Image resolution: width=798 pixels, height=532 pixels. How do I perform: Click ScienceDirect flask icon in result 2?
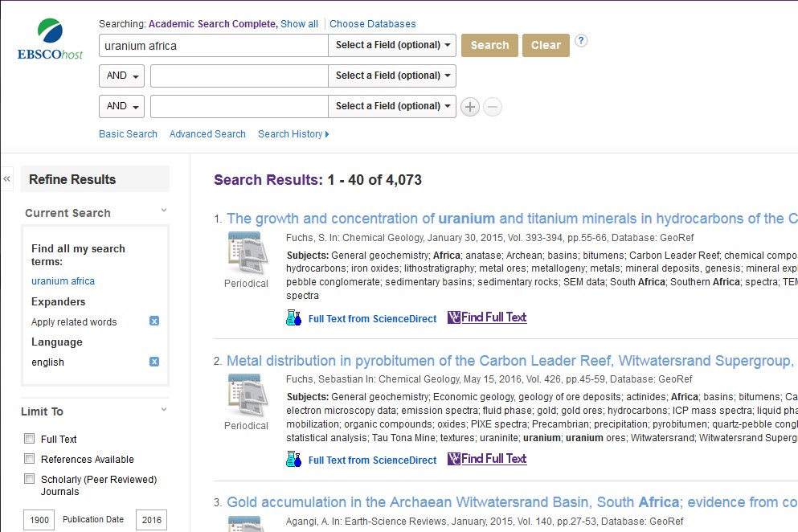pyautogui.click(x=293, y=459)
